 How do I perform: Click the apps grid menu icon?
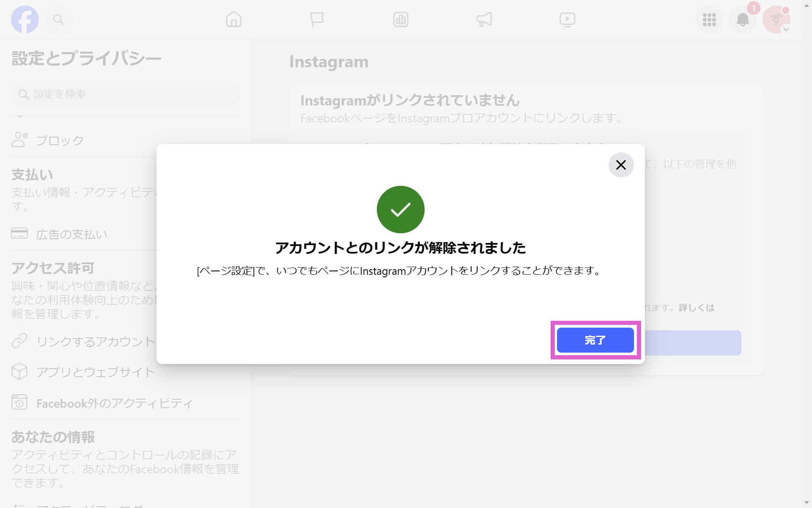[x=709, y=19]
